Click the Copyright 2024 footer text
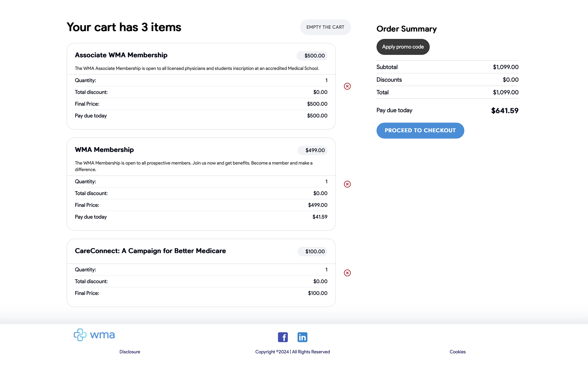Viewport: 588px width, 366px height. (x=292, y=352)
